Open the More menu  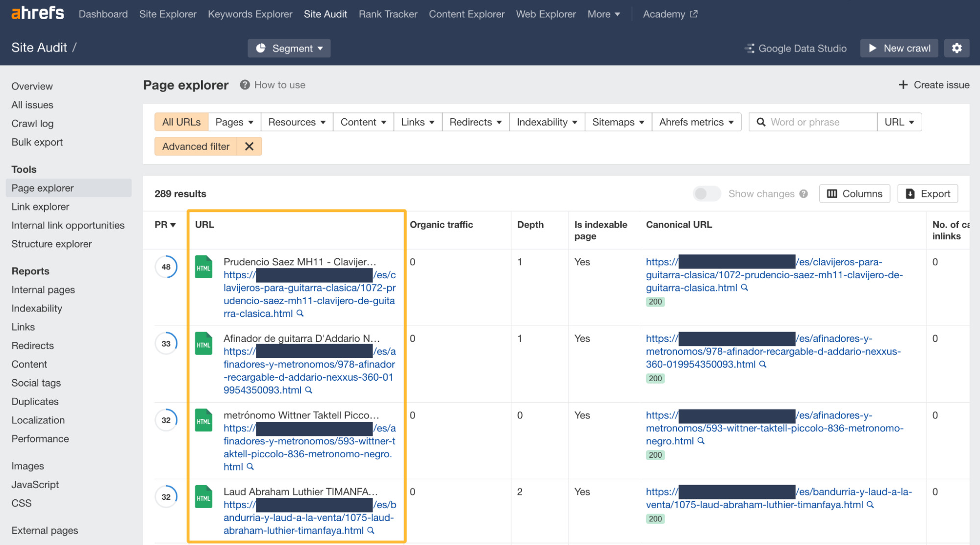click(x=603, y=14)
